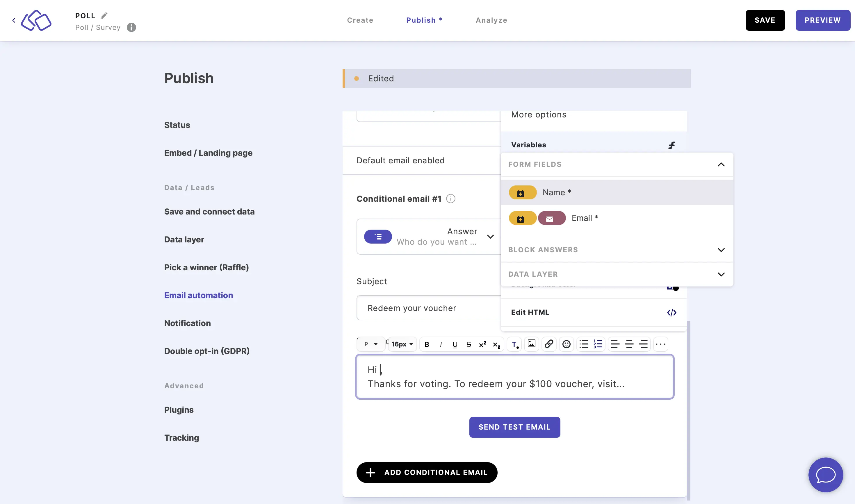
Task: Click the Bold formatting icon
Action: coord(427,344)
